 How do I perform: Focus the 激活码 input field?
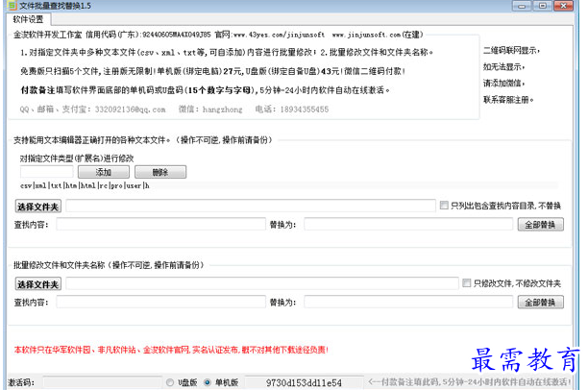[102, 382]
